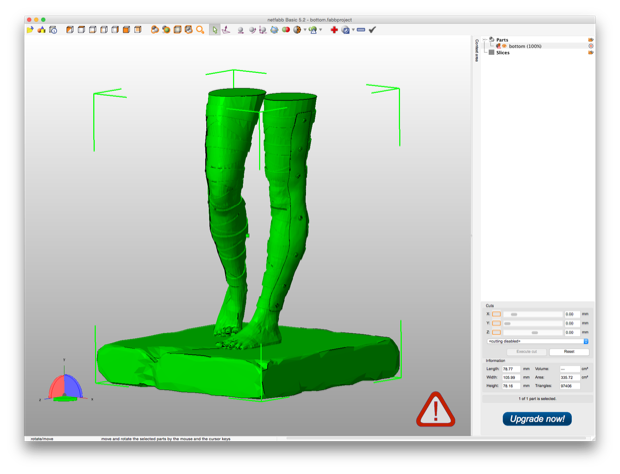
Task: Click the Width value field
Action: tap(511, 378)
